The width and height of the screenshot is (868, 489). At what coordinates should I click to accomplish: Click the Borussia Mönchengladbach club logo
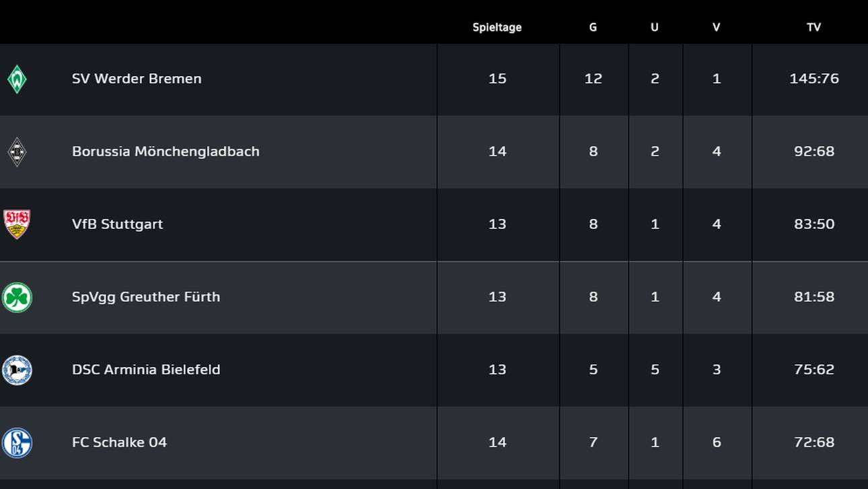click(x=17, y=152)
